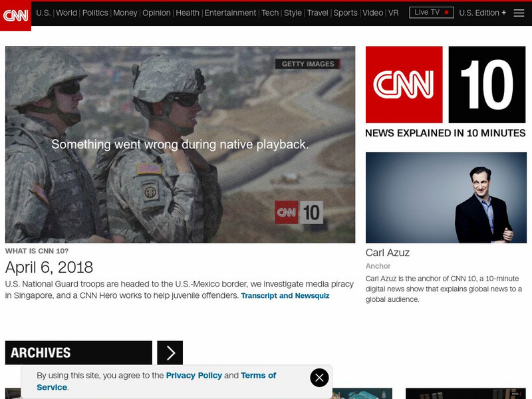Click the Carl Azuz name heading
Screen dimensions: 532x399
[388, 253]
